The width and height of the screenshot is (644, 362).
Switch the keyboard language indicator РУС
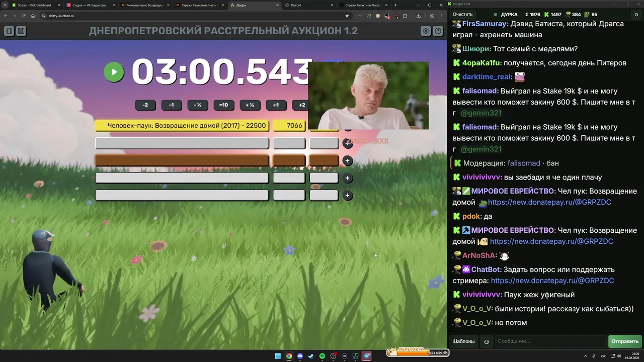coord(603,356)
